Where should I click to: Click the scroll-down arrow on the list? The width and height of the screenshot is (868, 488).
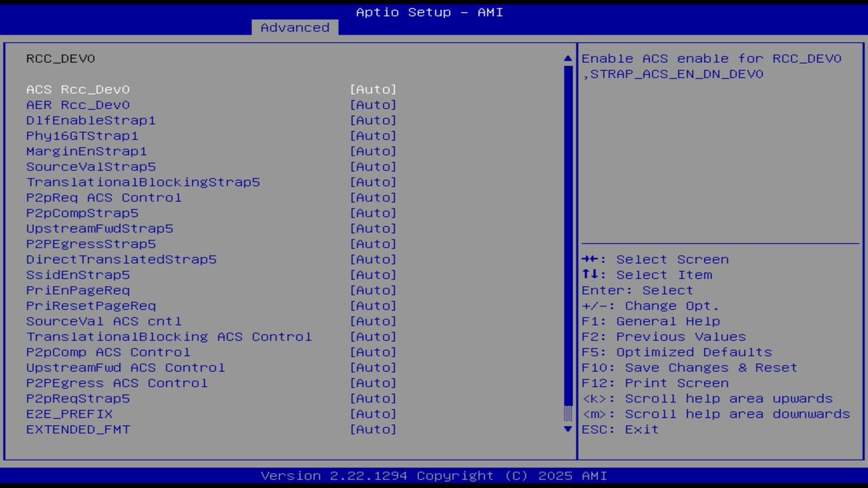point(567,429)
